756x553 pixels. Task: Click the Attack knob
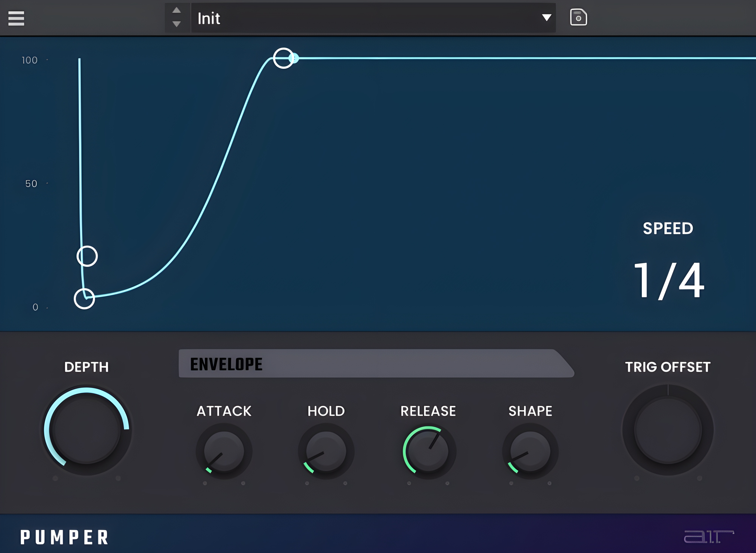tap(224, 451)
